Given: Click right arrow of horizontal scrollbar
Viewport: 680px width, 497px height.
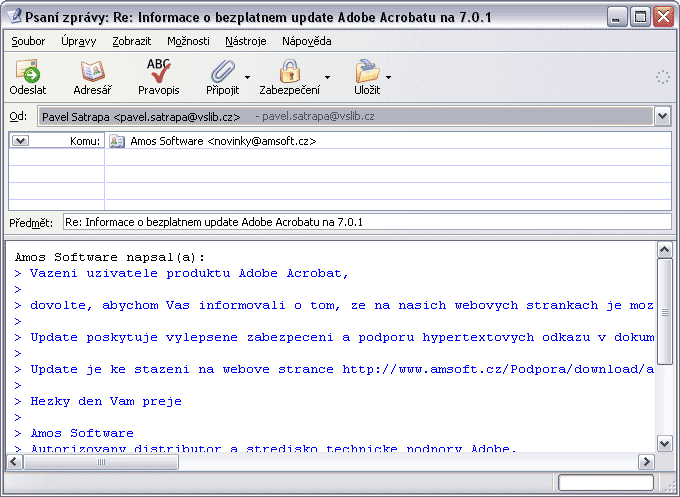Looking at the screenshot, I should 646,461.
